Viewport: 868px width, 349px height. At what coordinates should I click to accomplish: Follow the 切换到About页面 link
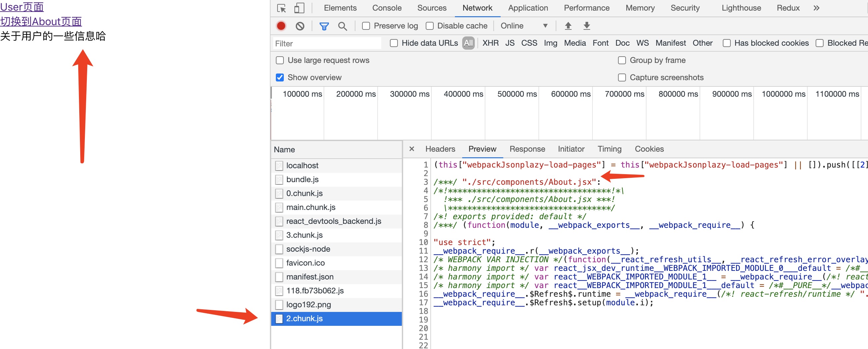(41, 21)
